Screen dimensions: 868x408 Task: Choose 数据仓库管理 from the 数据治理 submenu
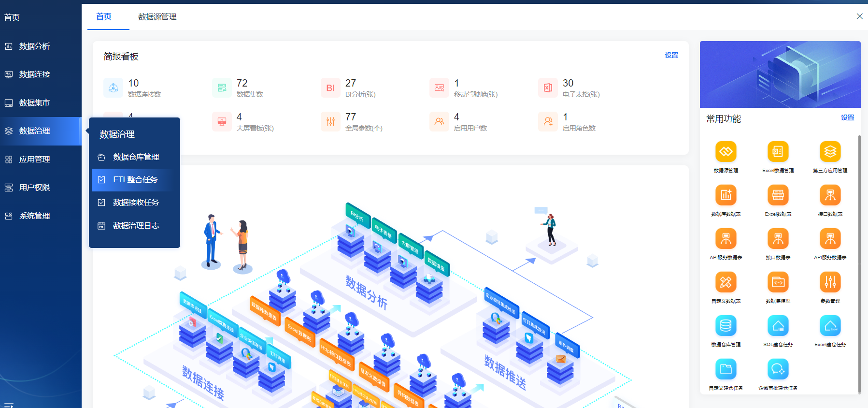(134, 157)
